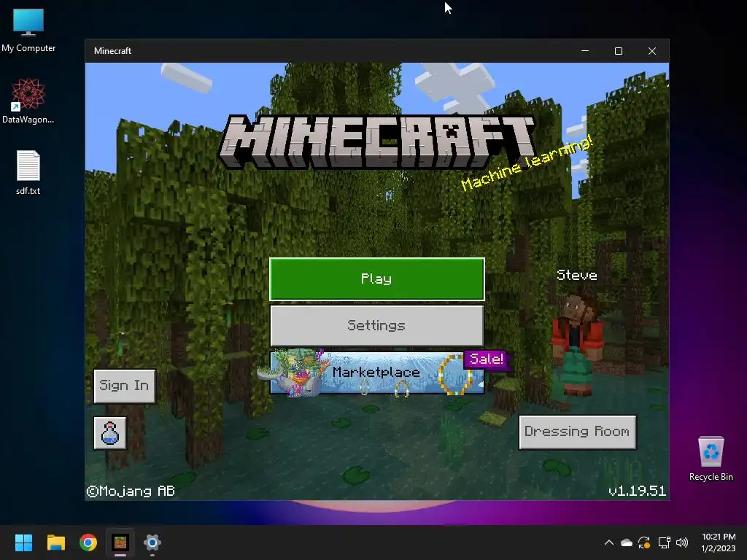Open Minecraft Settings
The image size is (747, 560).
tap(377, 326)
